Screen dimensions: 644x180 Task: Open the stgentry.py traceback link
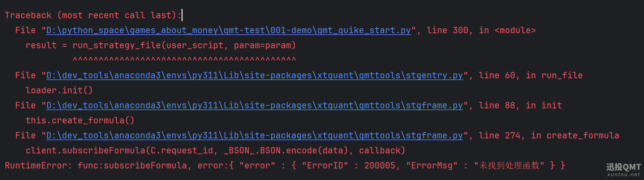[x=254, y=75]
